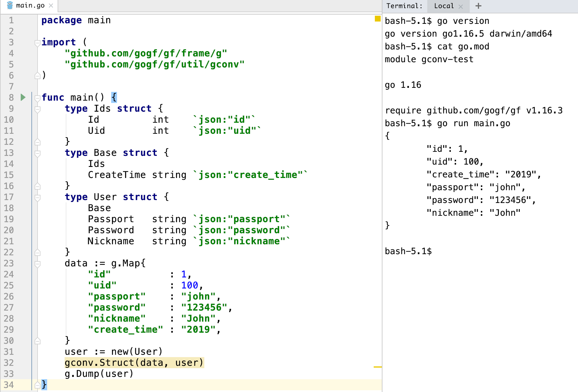
Task: Click the Terminal: panel label
Action: pos(405,6)
